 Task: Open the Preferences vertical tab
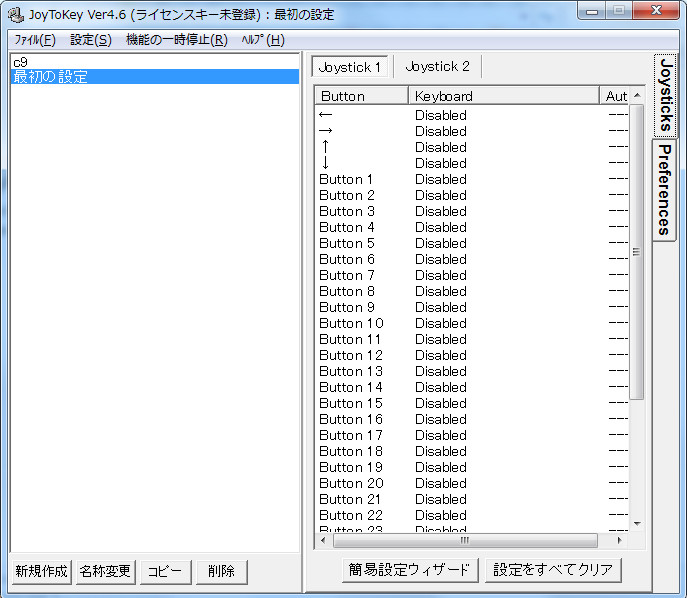[x=665, y=190]
